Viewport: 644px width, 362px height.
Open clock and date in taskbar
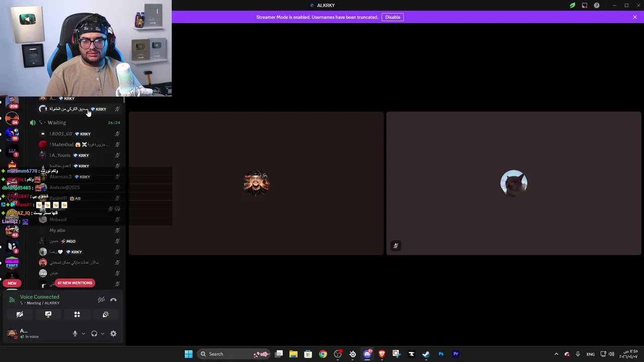coord(629,354)
